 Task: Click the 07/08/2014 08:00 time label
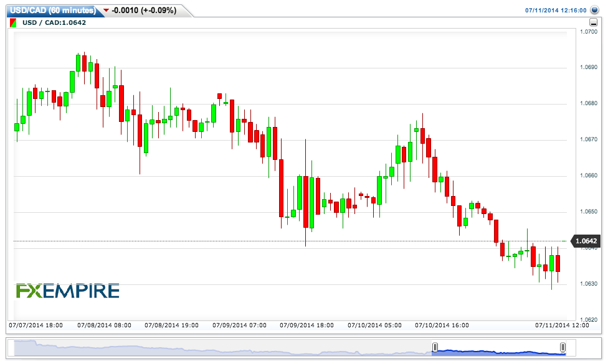pyautogui.click(x=104, y=325)
